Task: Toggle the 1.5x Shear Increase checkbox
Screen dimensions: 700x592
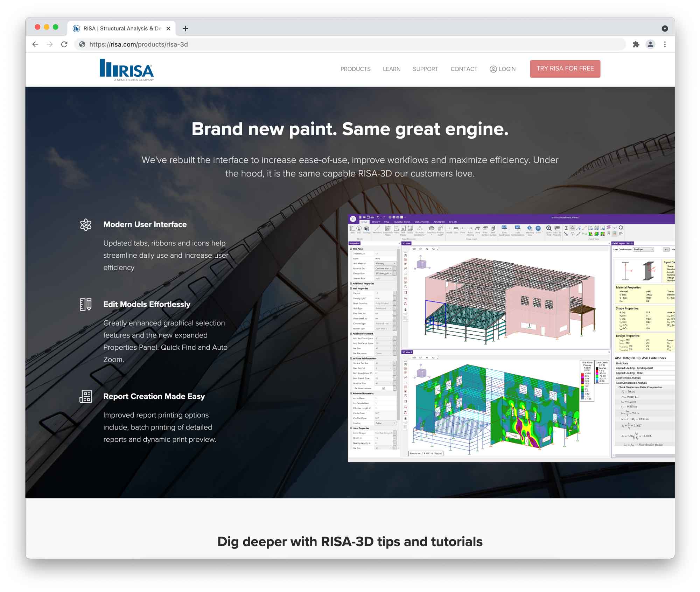Action: click(x=384, y=389)
